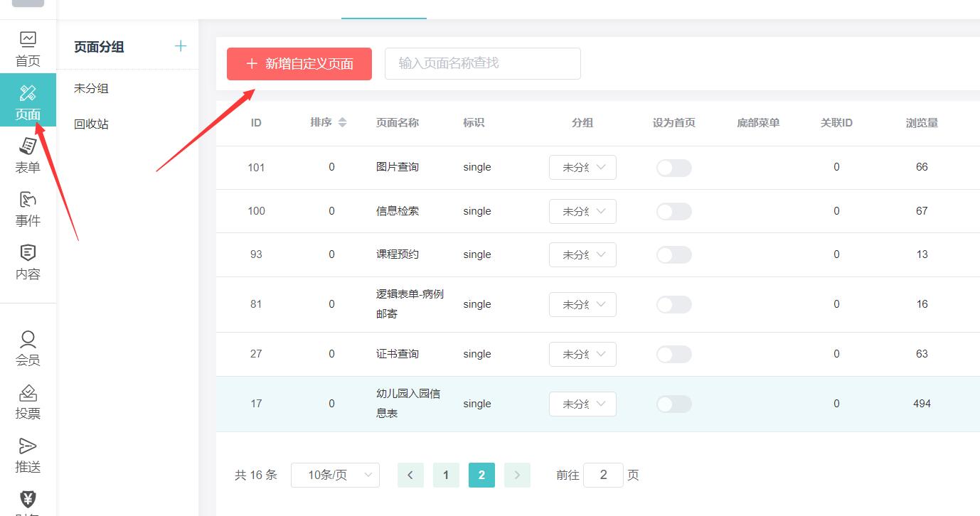The image size is (980, 516).
Task: Click the 页面名称 column header
Action: tap(398, 123)
